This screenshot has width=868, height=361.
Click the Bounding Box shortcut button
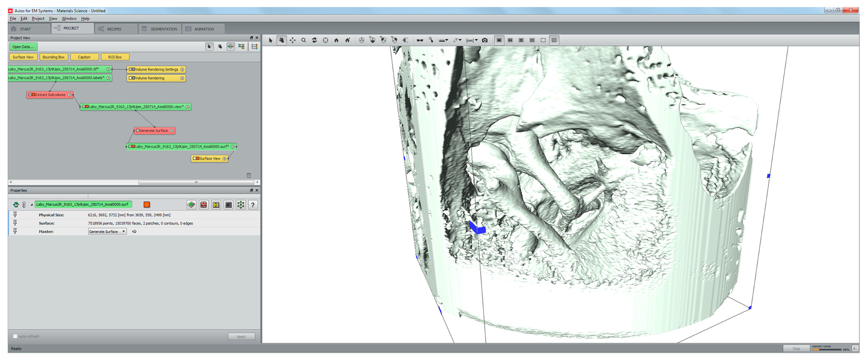pyautogui.click(x=54, y=57)
